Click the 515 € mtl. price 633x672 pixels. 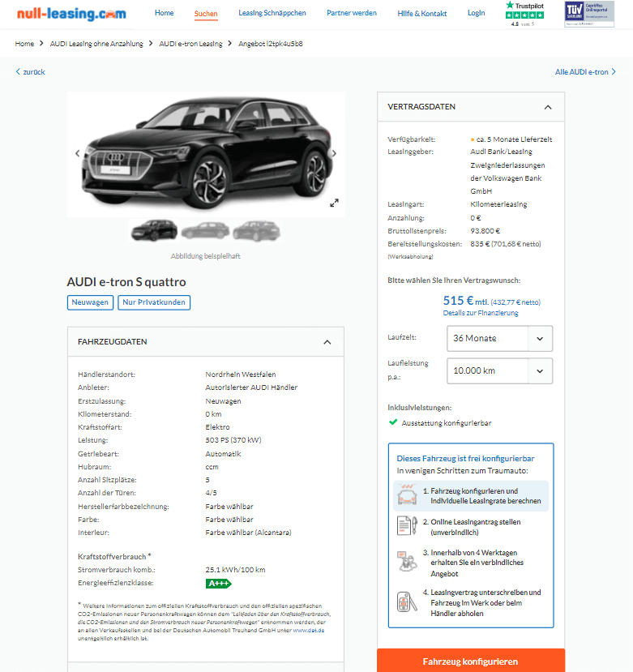466,301
